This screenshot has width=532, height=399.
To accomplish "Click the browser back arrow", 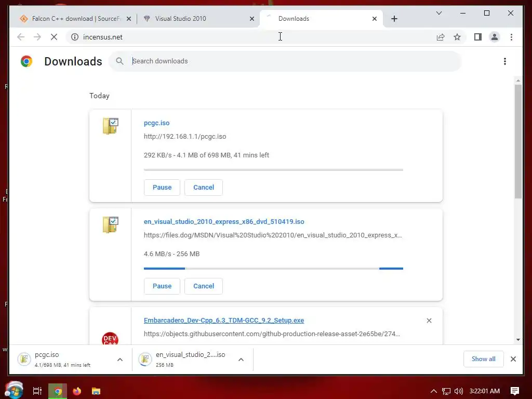I will (x=21, y=37).
